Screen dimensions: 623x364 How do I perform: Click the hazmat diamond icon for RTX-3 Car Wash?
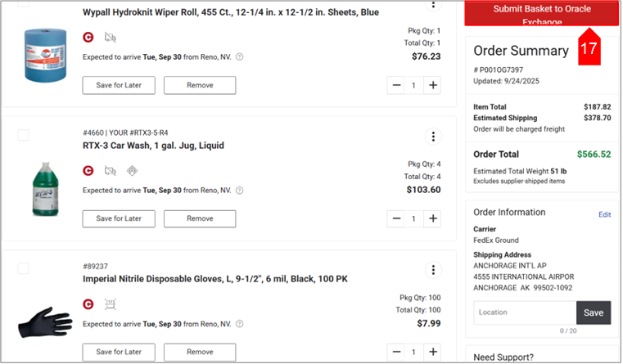[132, 170]
